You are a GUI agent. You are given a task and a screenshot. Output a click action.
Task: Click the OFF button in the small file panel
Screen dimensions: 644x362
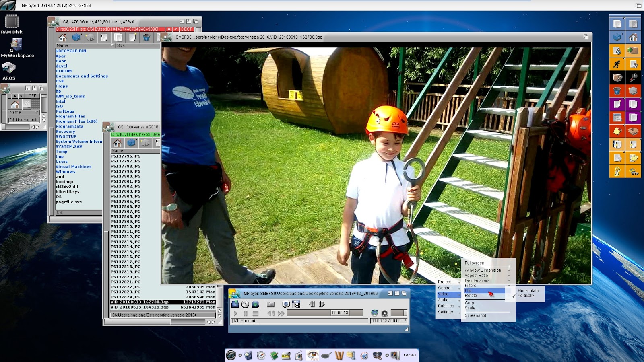[32, 96]
